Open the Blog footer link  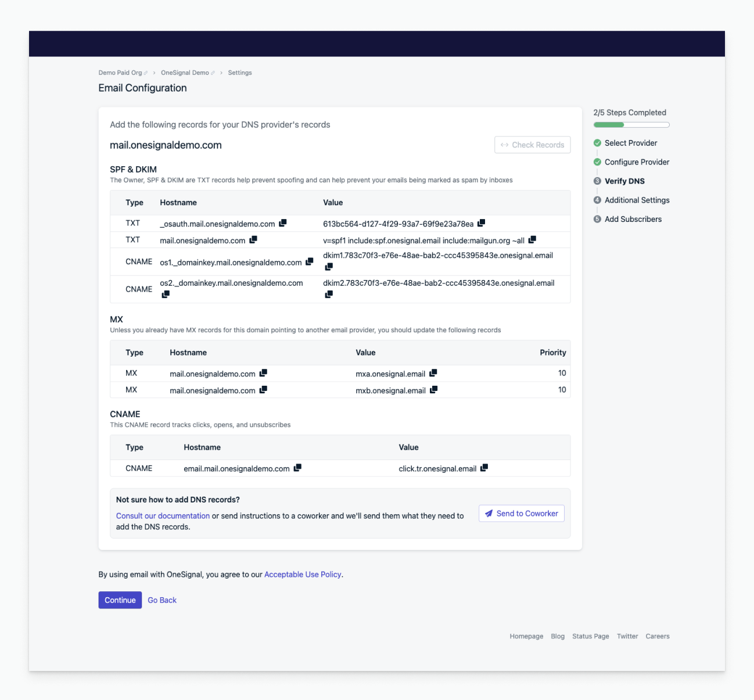558,636
